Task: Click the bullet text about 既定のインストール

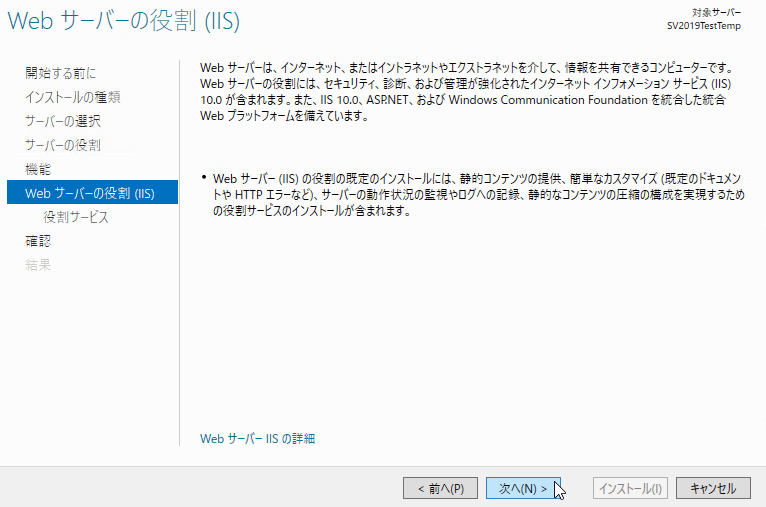Action: click(x=479, y=194)
